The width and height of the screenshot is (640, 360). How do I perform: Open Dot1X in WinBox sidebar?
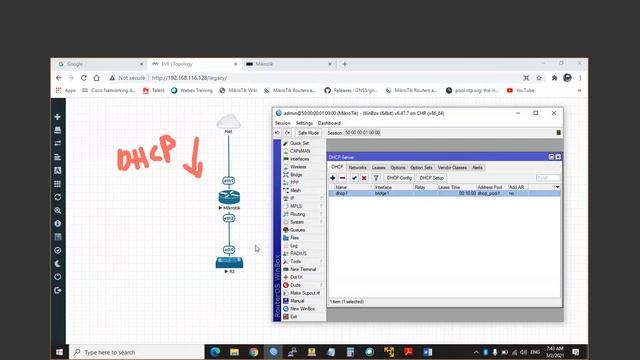pyautogui.click(x=296, y=277)
